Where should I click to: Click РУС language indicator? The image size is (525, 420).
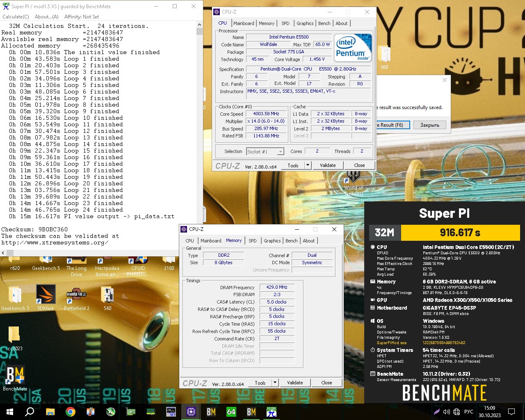coord(468,411)
